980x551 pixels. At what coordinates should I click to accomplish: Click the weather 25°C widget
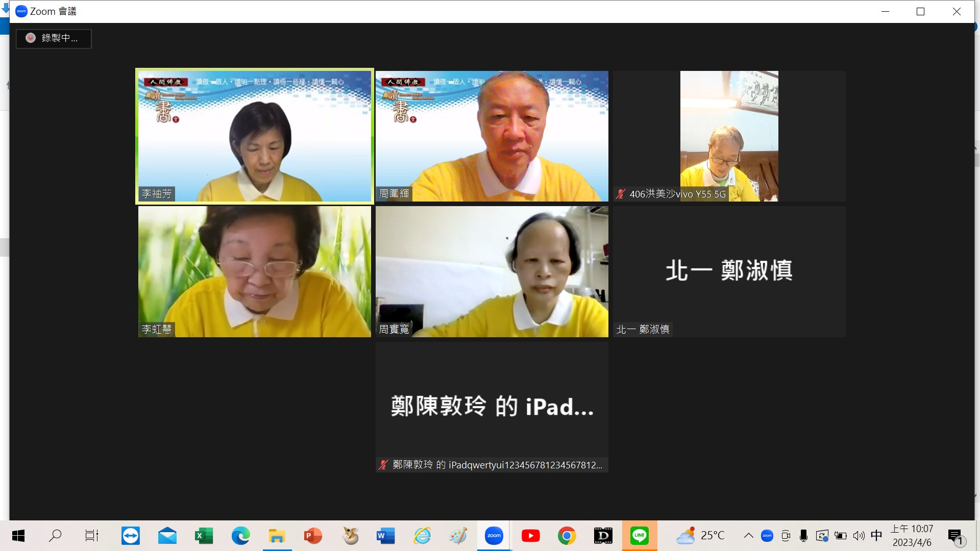[x=700, y=536]
